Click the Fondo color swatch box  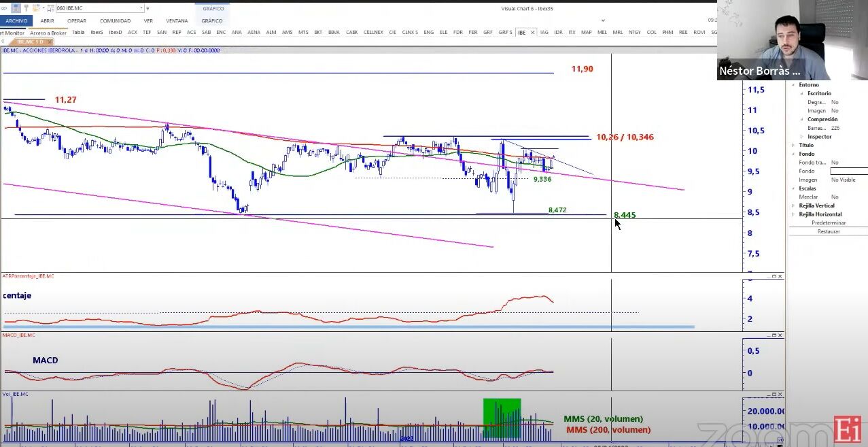pos(849,171)
